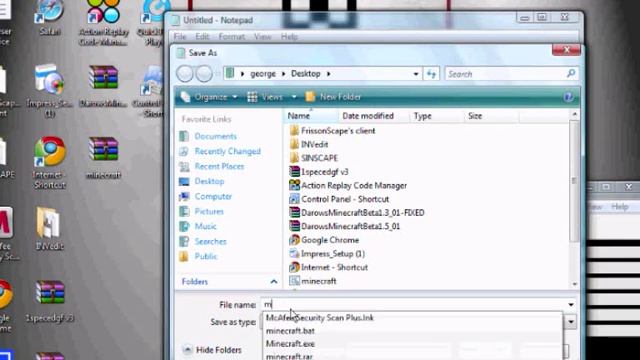Open the Edit menu in Notepad
This screenshot has height=360, width=640.
202,37
